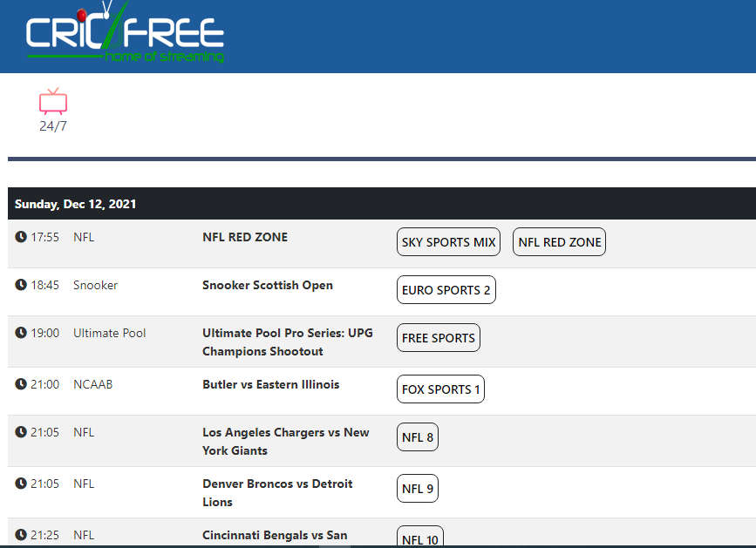Click clock icon beside 17:55 NFL Red Zone
This screenshot has width=756, height=548.
(21, 236)
